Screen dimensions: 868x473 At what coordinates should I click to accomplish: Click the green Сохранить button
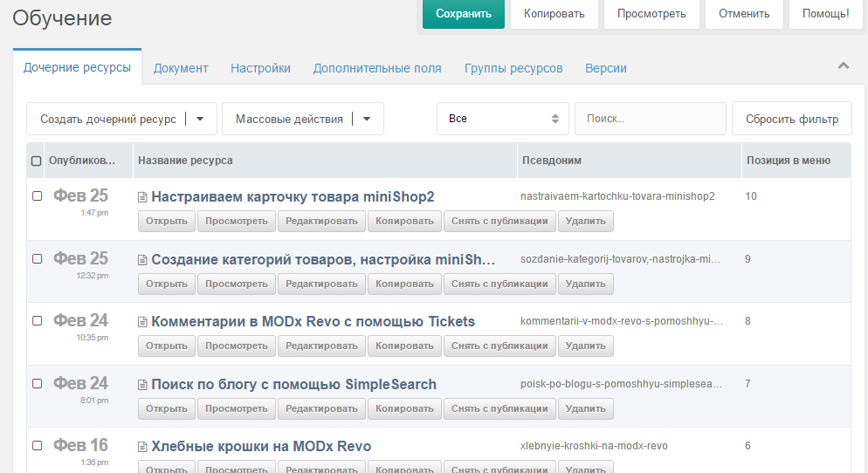click(464, 14)
